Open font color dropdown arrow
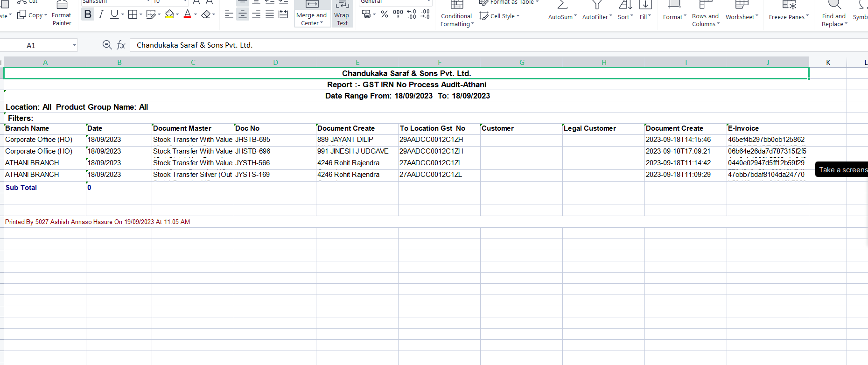 [x=195, y=14]
